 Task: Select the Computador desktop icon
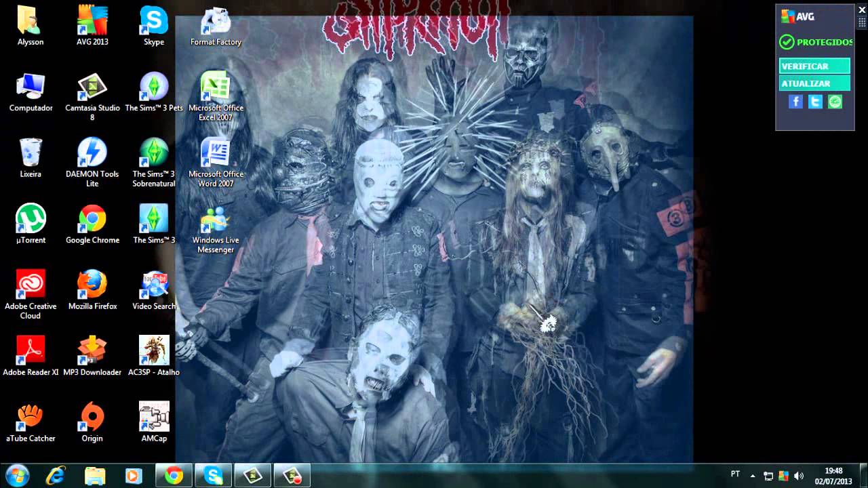(31, 92)
